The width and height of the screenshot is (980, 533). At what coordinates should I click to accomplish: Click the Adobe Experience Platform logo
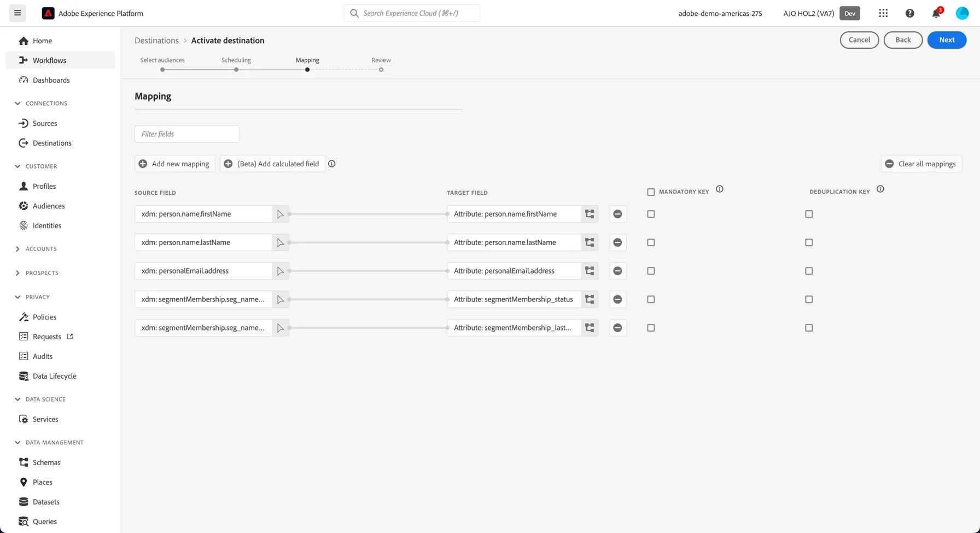coord(48,13)
